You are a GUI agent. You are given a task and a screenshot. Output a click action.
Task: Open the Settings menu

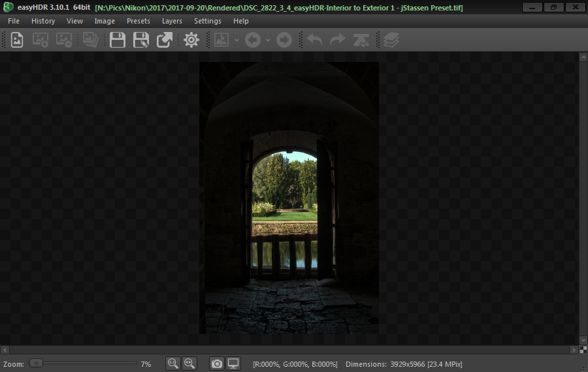click(x=208, y=21)
